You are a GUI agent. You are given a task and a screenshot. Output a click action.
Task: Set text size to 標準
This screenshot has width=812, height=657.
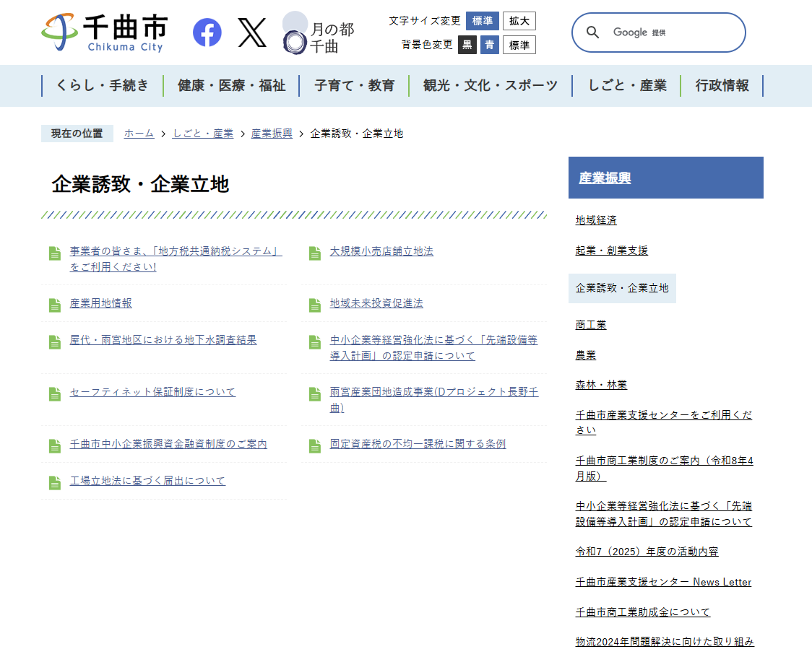482,21
